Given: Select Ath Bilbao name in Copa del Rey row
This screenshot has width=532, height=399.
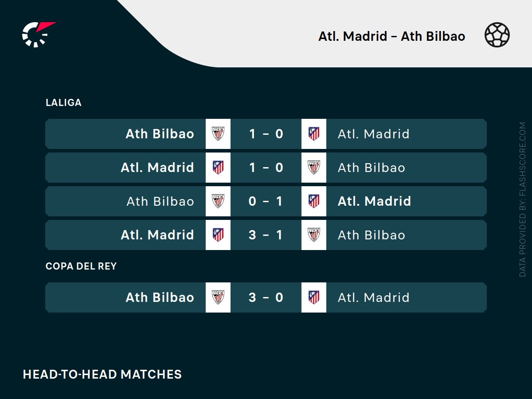Looking at the screenshot, I should click(x=160, y=297).
